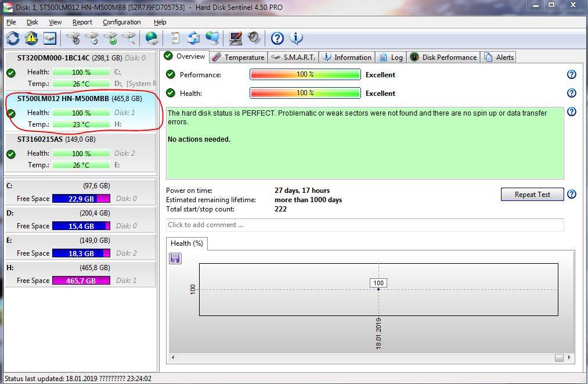588x384 pixels.
Task: Open the text report document icon
Action: tap(175, 38)
